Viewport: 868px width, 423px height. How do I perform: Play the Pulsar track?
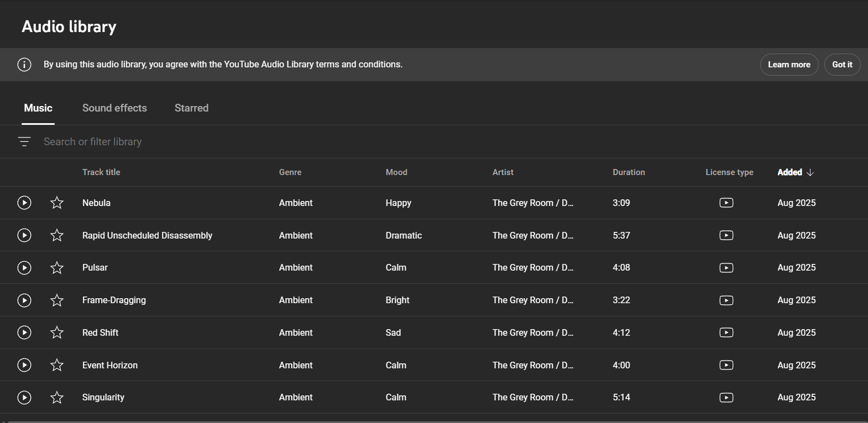coord(24,268)
